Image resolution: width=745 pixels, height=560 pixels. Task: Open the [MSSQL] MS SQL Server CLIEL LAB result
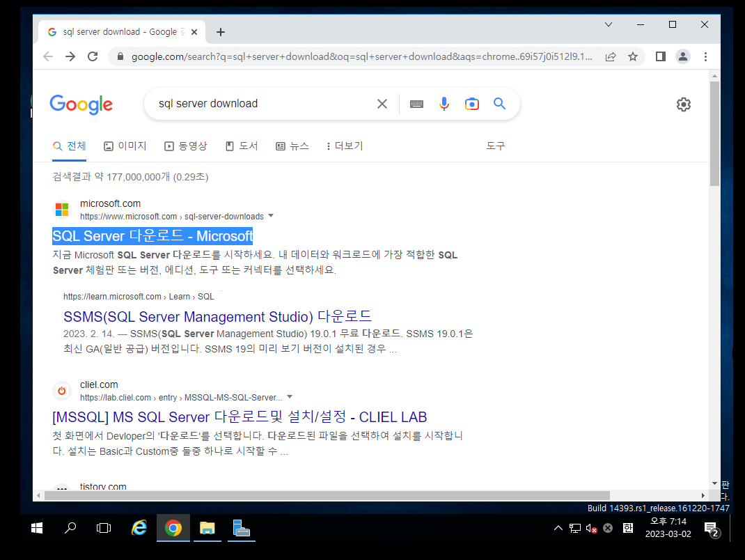pyautogui.click(x=240, y=417)
